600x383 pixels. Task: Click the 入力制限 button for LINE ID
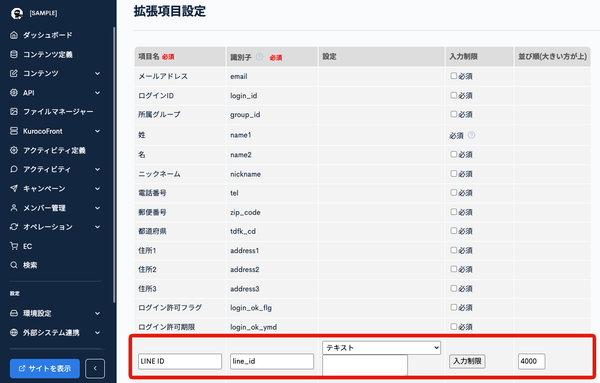pos(467,361)
